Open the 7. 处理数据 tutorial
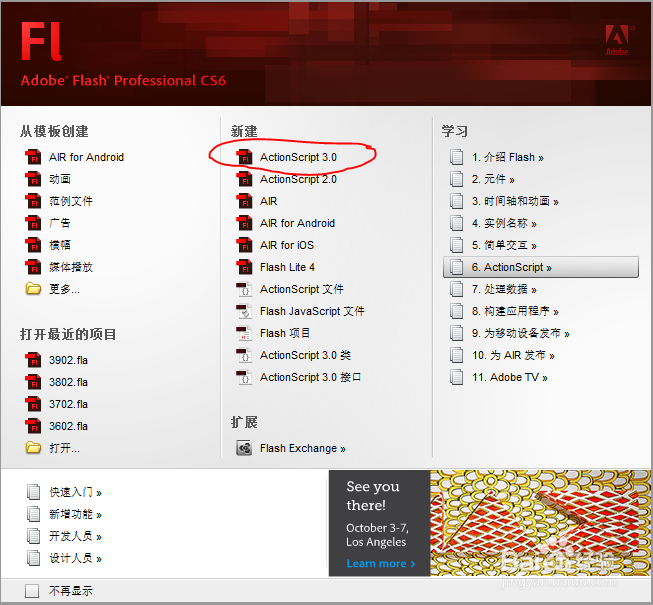 [x=504, y=289]
